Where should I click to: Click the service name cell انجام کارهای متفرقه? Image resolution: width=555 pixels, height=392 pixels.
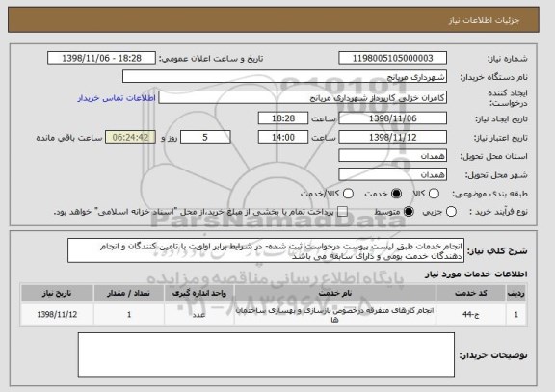[335, 314]
